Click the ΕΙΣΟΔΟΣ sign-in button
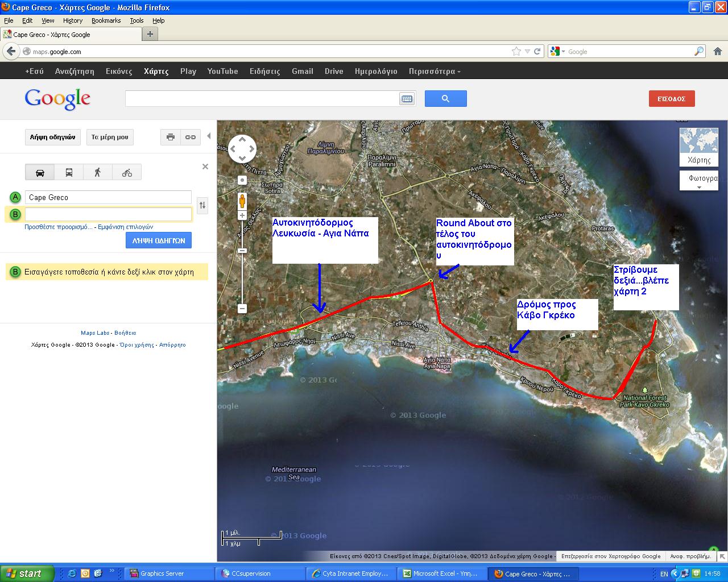The height and width of the screenshot is (582, 728). tap(672, 98)
